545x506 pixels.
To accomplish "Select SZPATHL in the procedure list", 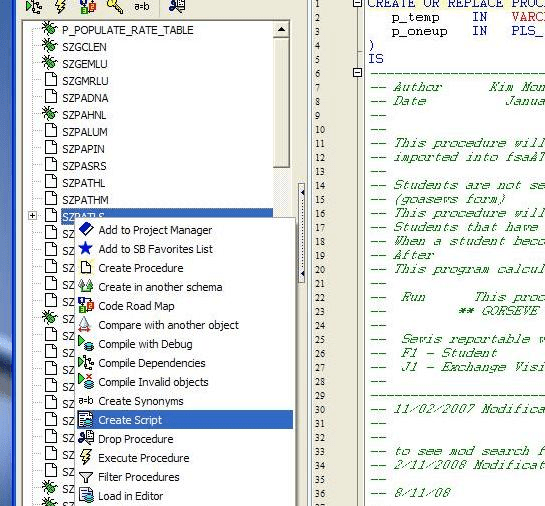I will [x=84, y=183].
